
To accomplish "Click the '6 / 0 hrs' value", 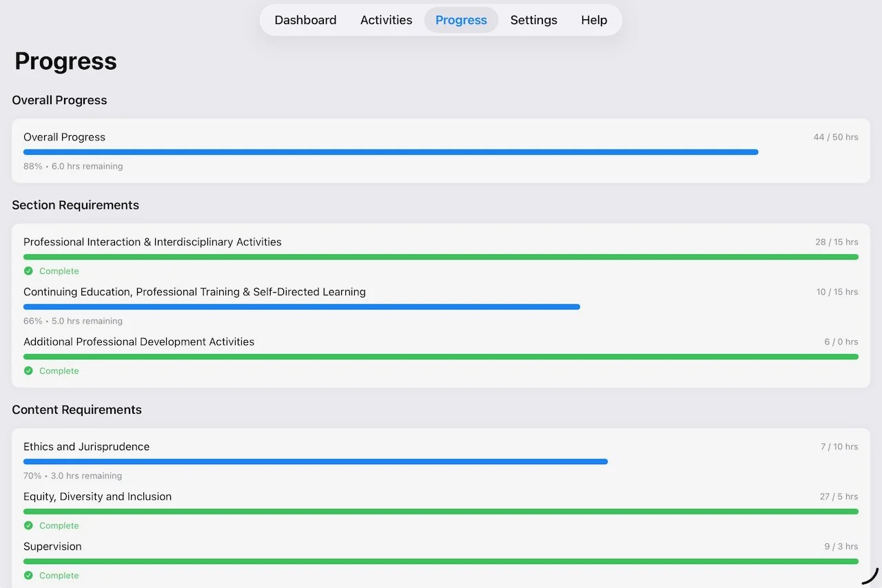I will 841,342.
